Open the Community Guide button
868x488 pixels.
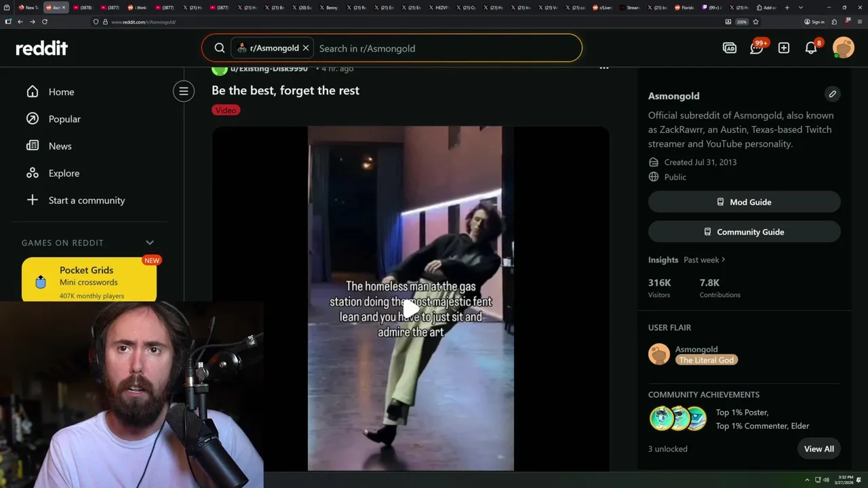point(745,232)
